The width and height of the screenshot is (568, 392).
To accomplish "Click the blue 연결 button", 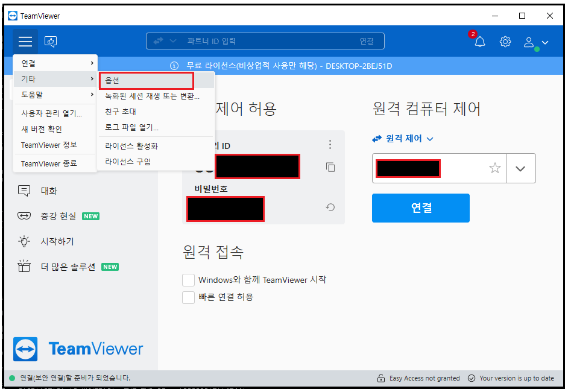I will pyautogui.click(x=420, y=208).
